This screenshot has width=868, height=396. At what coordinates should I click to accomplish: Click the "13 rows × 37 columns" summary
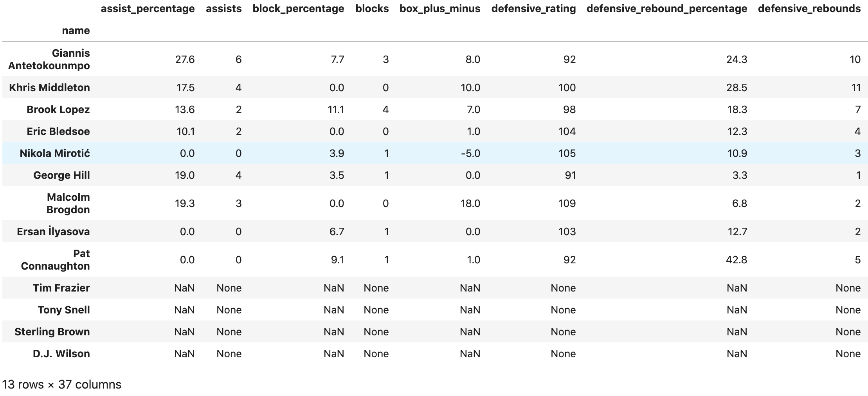point(62,385)
